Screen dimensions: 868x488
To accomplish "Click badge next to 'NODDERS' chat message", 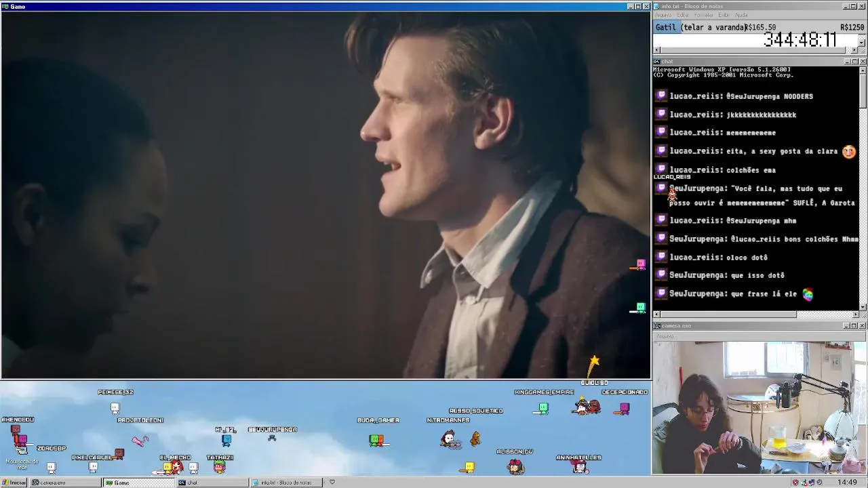I will click(661, 96).
